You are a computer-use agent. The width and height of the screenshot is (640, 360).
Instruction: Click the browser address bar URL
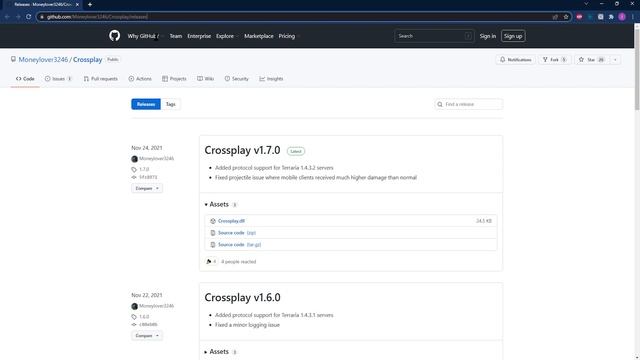coord(97,17)
